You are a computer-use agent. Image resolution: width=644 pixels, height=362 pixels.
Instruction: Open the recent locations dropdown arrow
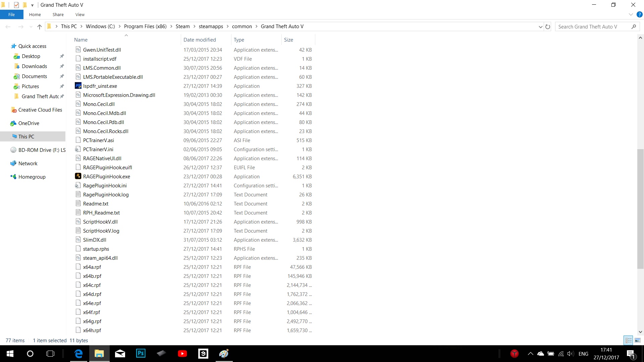(x=31, y=26)
